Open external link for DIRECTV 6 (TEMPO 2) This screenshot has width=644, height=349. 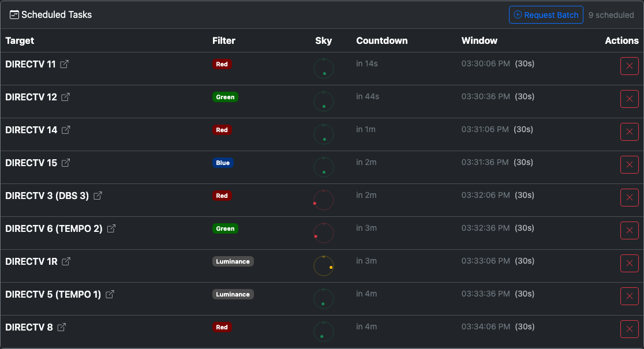(111, 228)
